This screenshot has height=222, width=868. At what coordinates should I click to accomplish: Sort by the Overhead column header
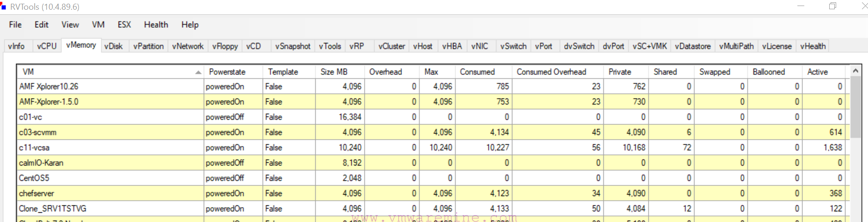pyautogui.click(x=392, y=72)
